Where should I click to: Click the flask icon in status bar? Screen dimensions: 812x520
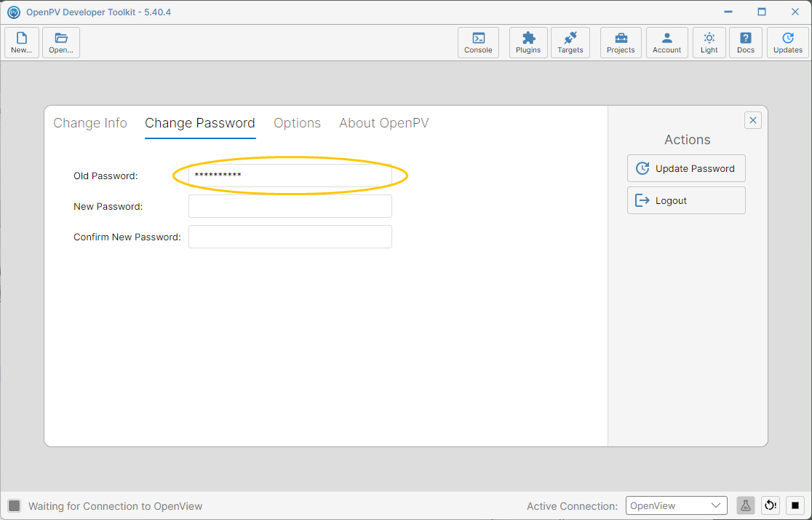tap(746, 505)
